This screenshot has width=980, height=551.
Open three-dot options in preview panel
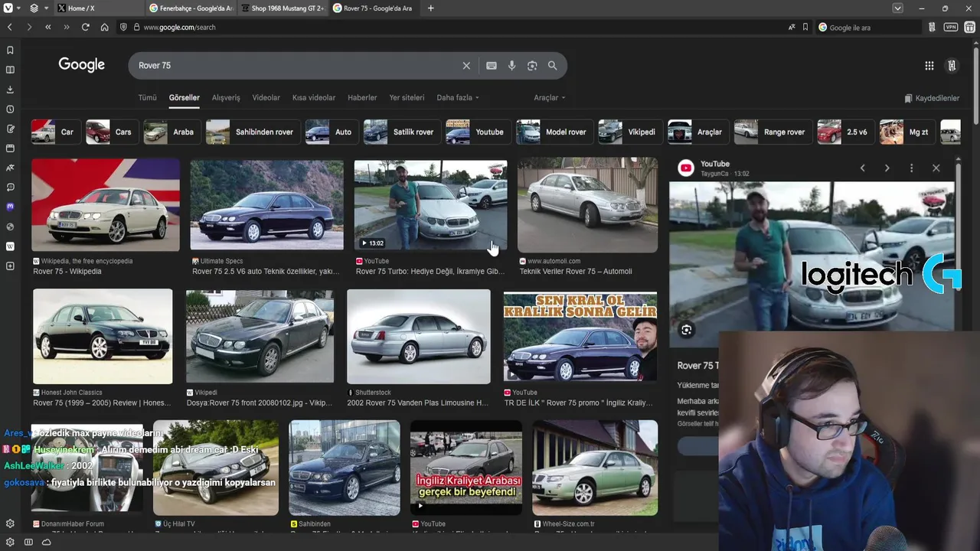[911, 168]
